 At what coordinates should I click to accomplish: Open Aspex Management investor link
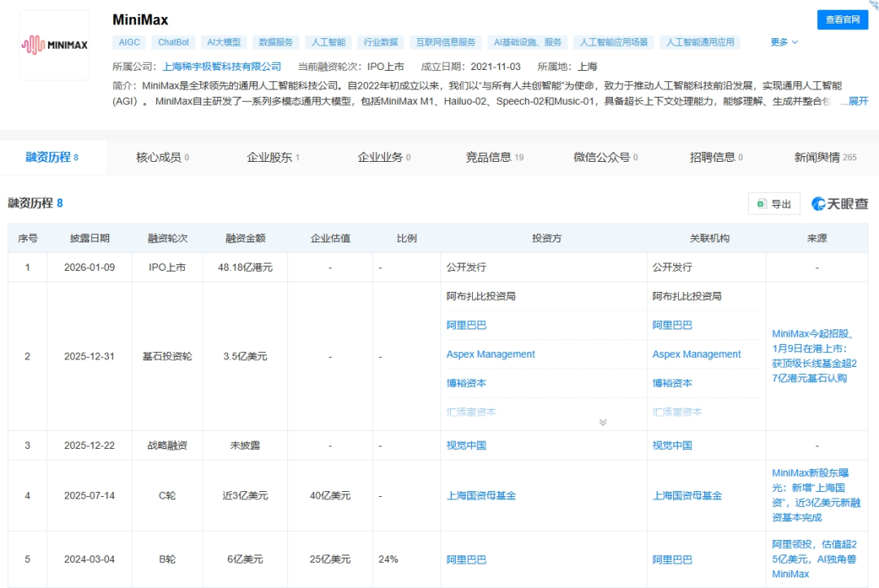point(491,355)
